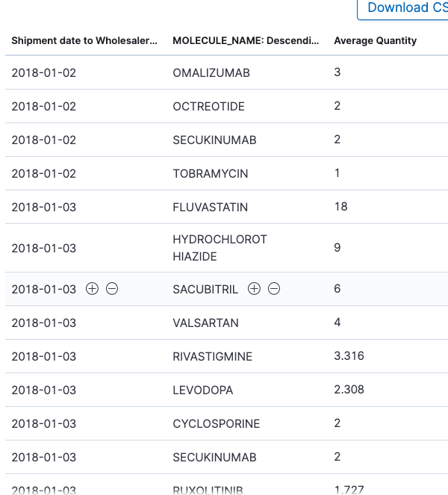This screenshot has height=495, width=448.
Task: Click filter-out icon next to 2018-01-03 in the SACUBITRIL row
Action: click(x=112, y=289)
